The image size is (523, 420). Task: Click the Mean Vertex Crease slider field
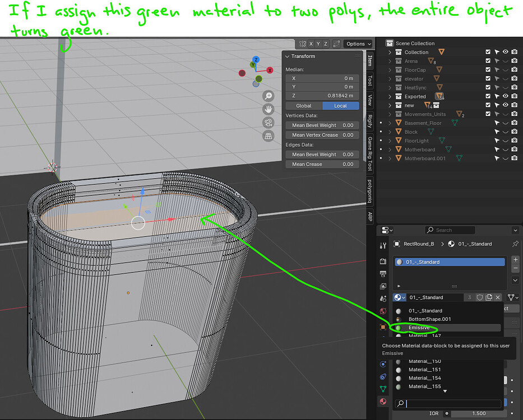[322, 135]
